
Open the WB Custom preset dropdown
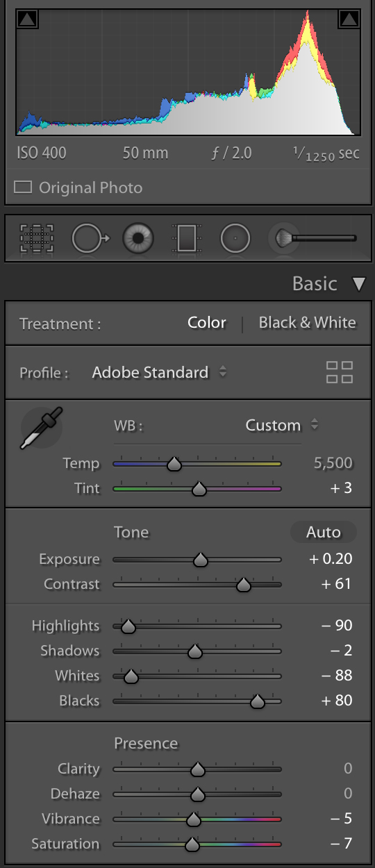click(x=281, y=425)
